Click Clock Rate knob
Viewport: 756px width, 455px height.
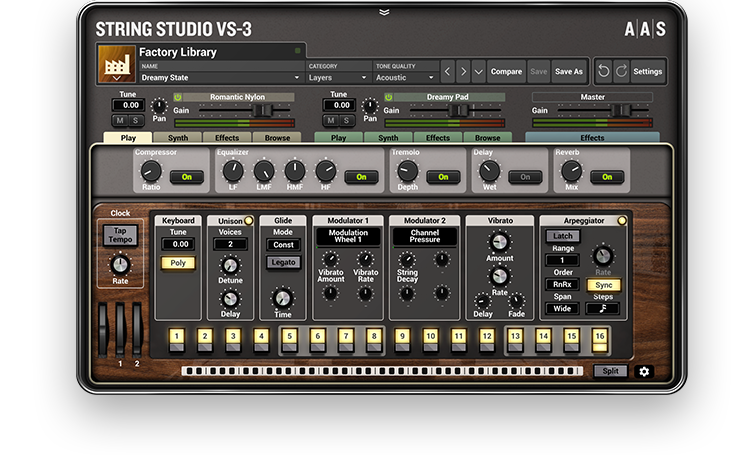120,265
